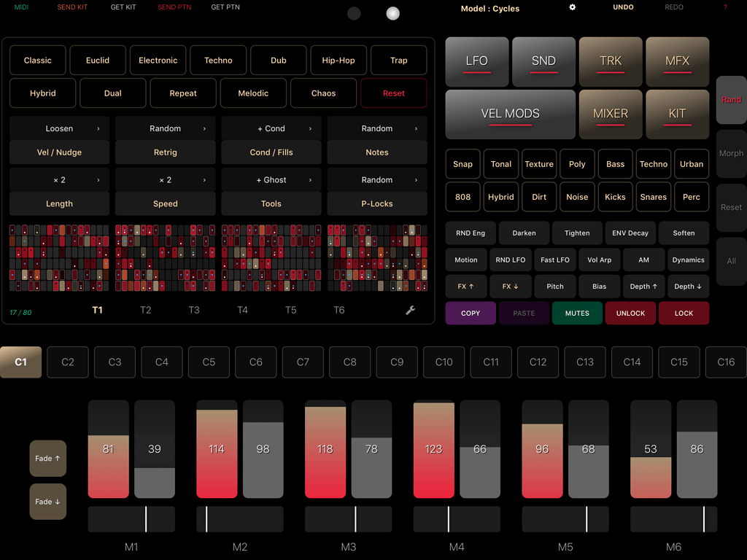
Task: Switch to track T2
Action: point(145,310)
